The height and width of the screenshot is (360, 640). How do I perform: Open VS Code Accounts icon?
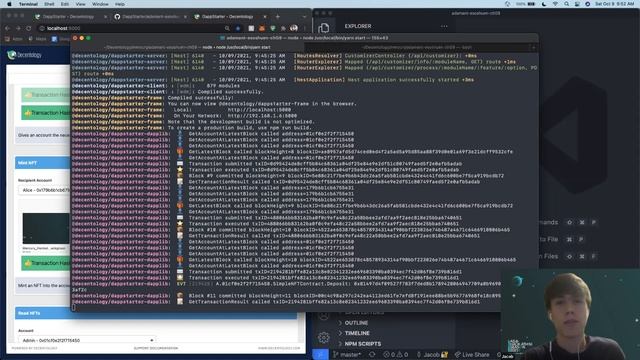click(x=324, y=316)
